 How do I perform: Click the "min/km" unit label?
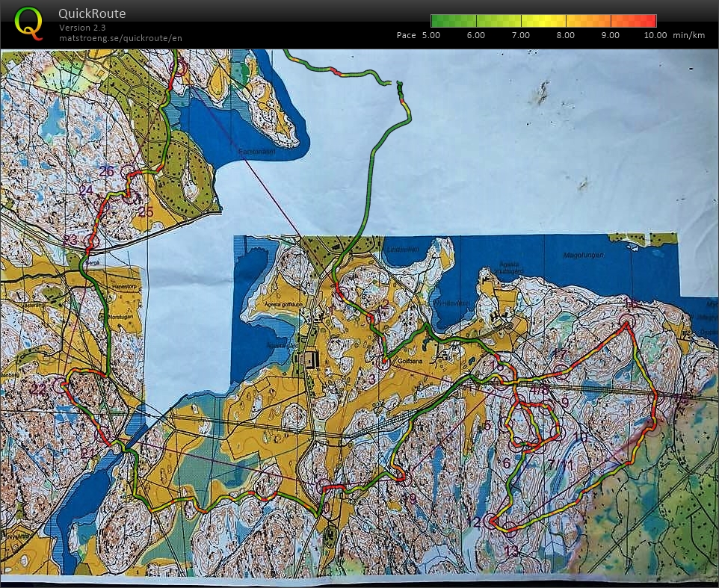tap(689, 35)
